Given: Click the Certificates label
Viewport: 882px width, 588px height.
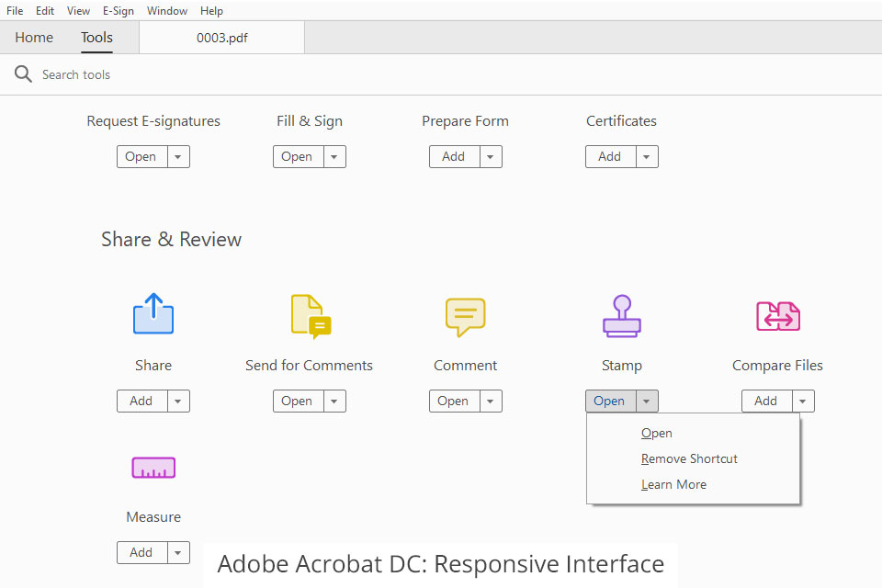Looking at the screenshot, I should [x=622, y=121].
